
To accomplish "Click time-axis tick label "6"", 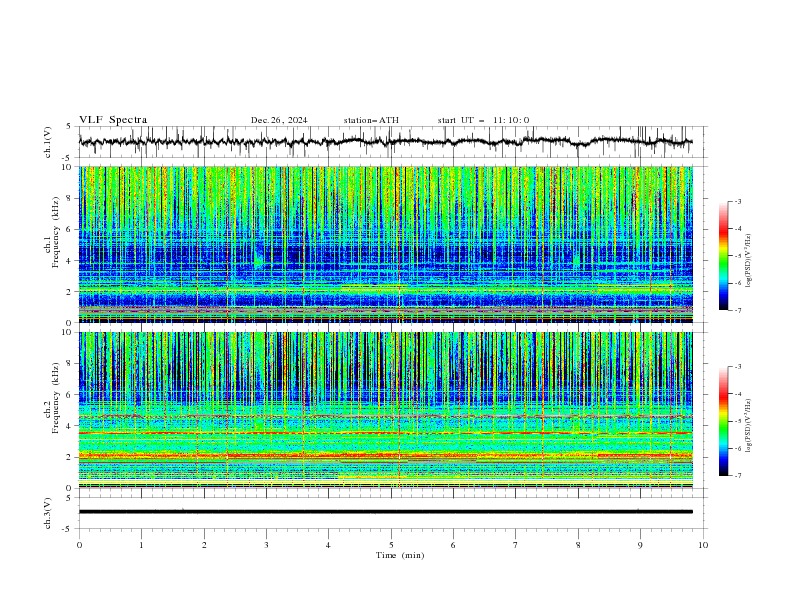I will [453, 545].
